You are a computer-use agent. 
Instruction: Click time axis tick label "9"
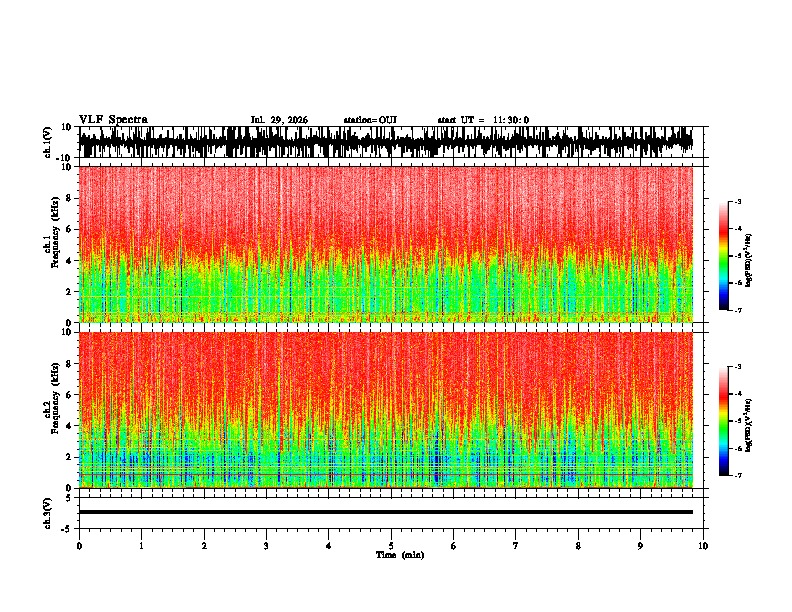coord(640,546)
